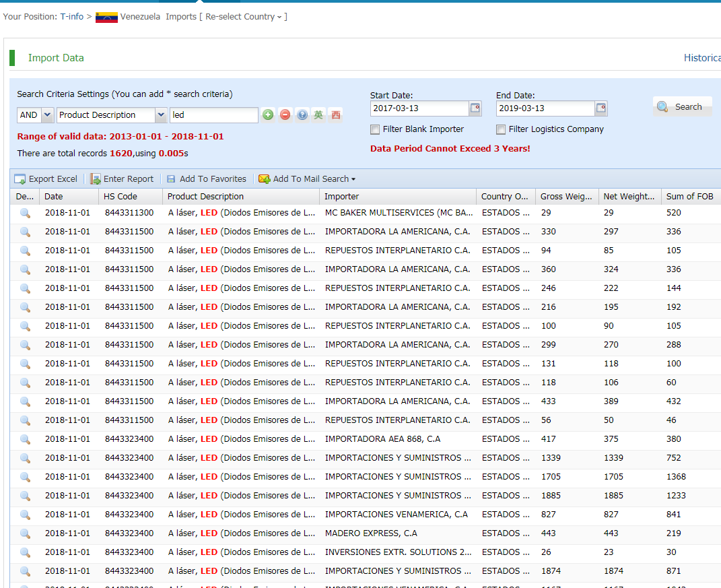Image resolution: width=721 pixels, height=588 pixels.
Task: Open details magnifier for MADERO EXPRESS row
Action: [x=25, y=533]
